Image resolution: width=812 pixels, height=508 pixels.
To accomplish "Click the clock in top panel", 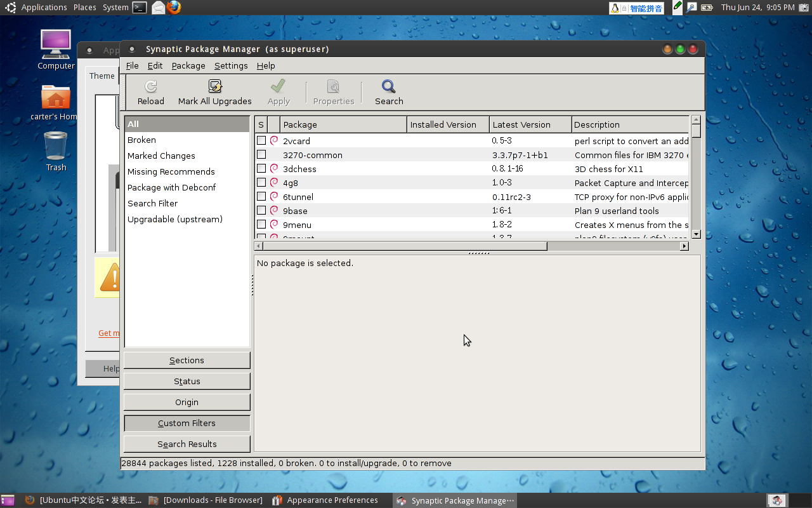I will pyautogui.click(x=757, y=8).
